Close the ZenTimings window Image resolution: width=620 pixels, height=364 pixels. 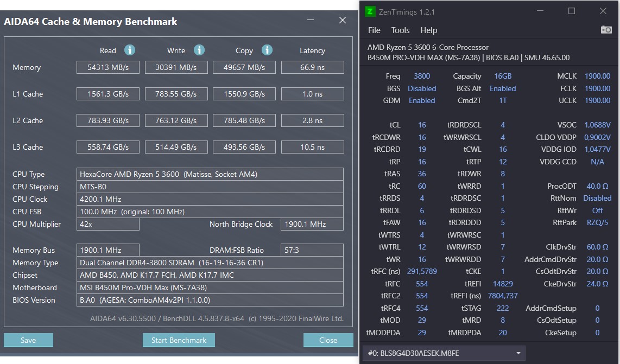(x=603, y=11)
